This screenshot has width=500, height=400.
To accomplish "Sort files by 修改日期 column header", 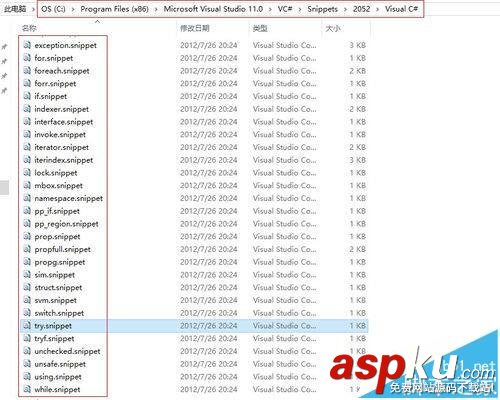I will (195, 28).
